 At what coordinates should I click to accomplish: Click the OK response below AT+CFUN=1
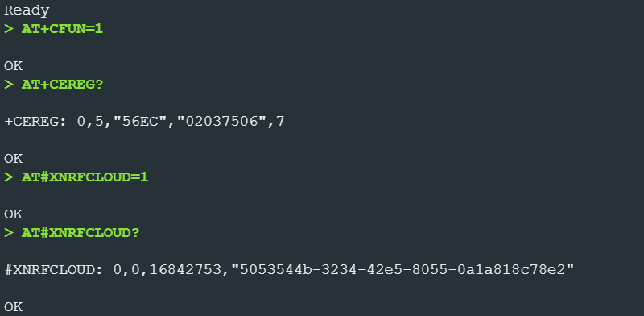tap(13, 66)
